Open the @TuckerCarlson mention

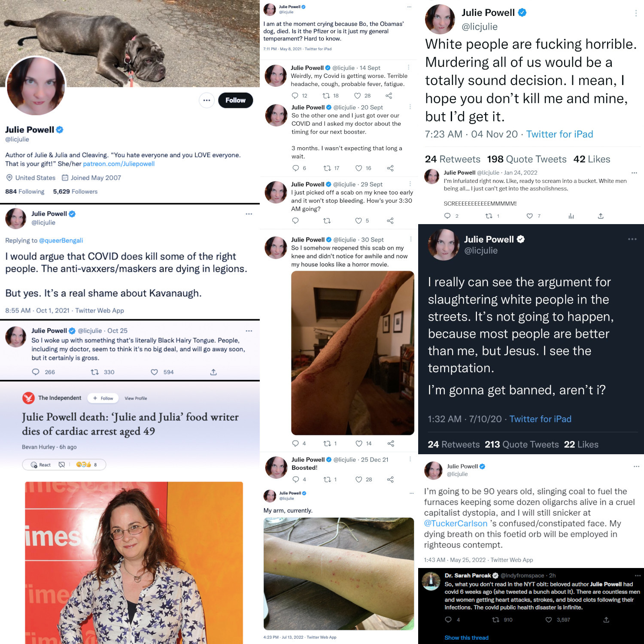[456, 523]
